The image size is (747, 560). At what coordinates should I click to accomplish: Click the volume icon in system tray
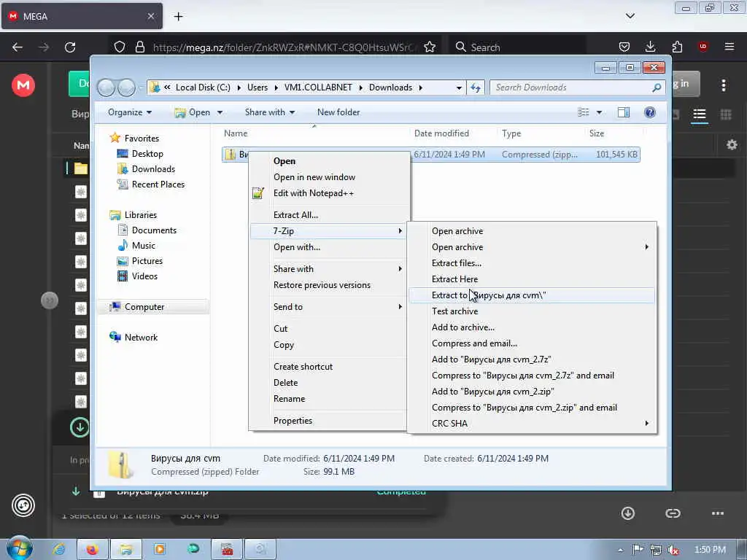coord(673,550)
